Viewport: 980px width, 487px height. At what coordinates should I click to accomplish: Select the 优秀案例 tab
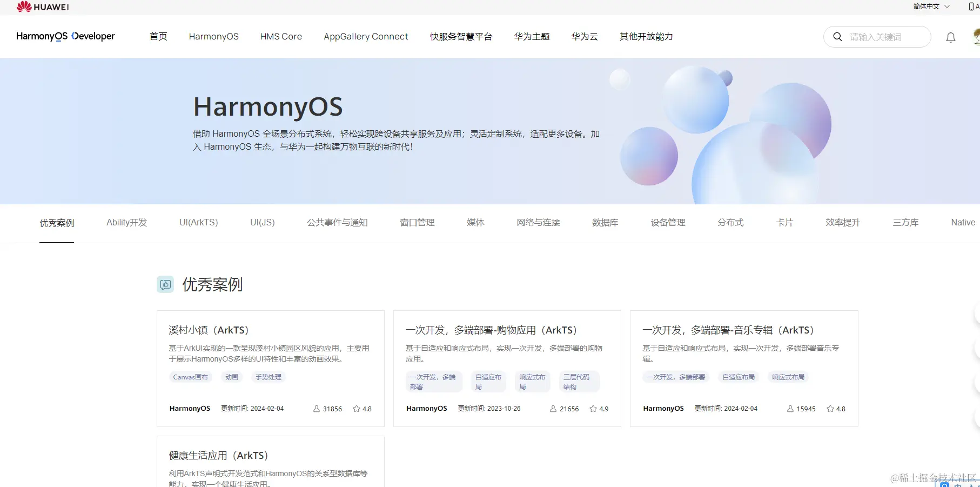coord(57,223)
